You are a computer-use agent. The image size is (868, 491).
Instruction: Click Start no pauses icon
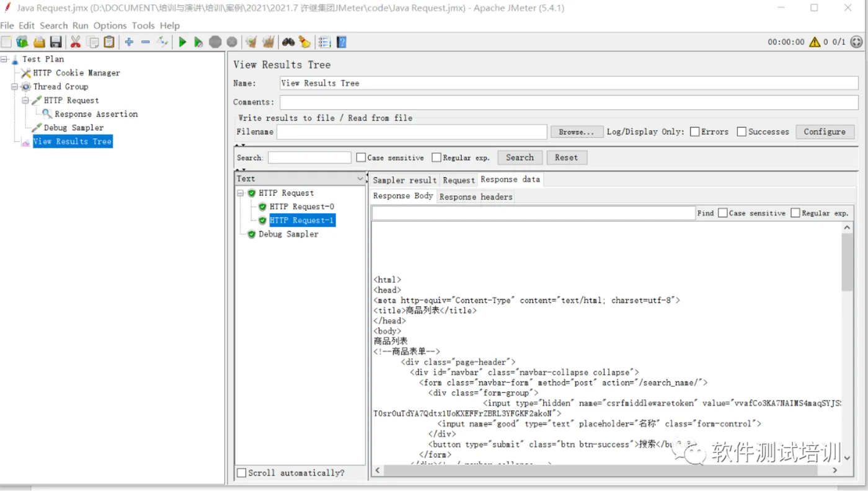(198, 42)
